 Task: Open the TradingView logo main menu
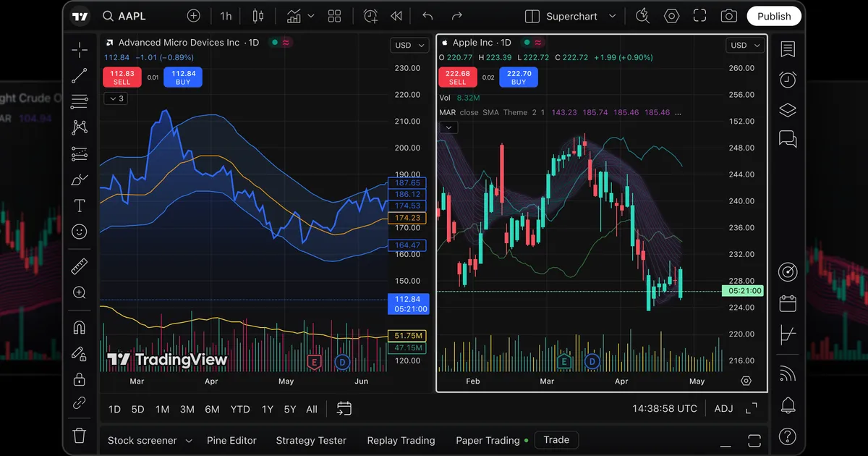click(x=80, y=16)
